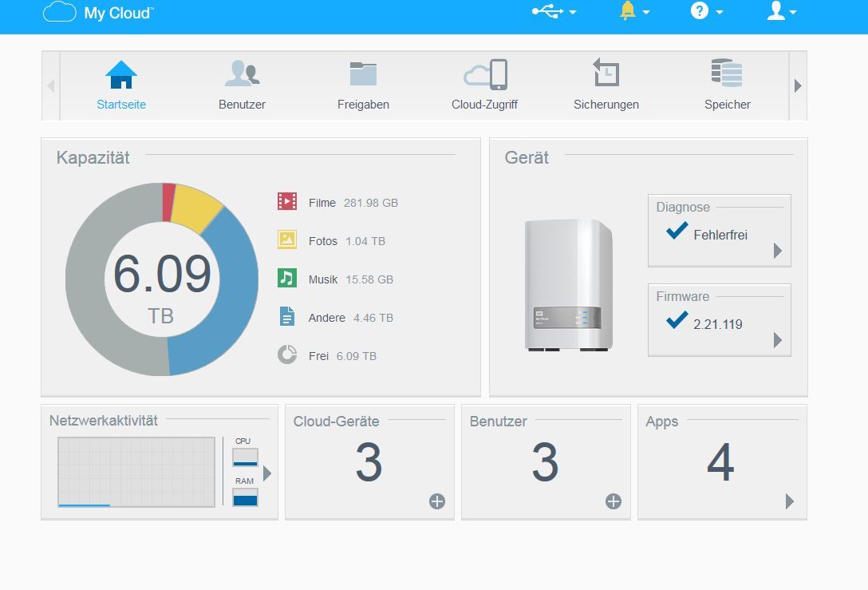The width and height of the screenshot is (868, 590).
Task: Go to Startseite home icon
Action: pos(121,75)
